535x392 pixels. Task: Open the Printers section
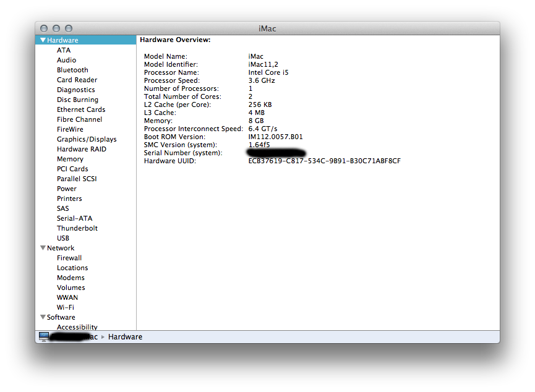tap(69, 198)
